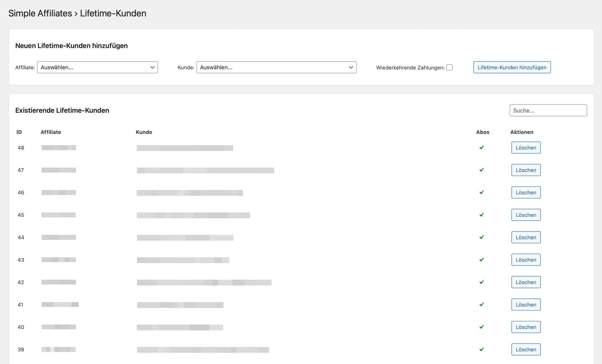
Task: Click Löschen in row 43
Action: coord(526,260)
